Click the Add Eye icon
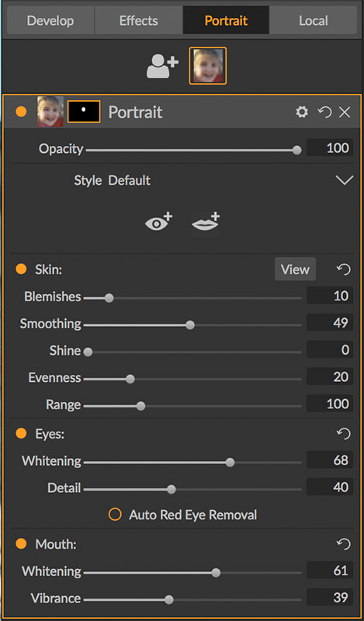 tap(159, 222)
